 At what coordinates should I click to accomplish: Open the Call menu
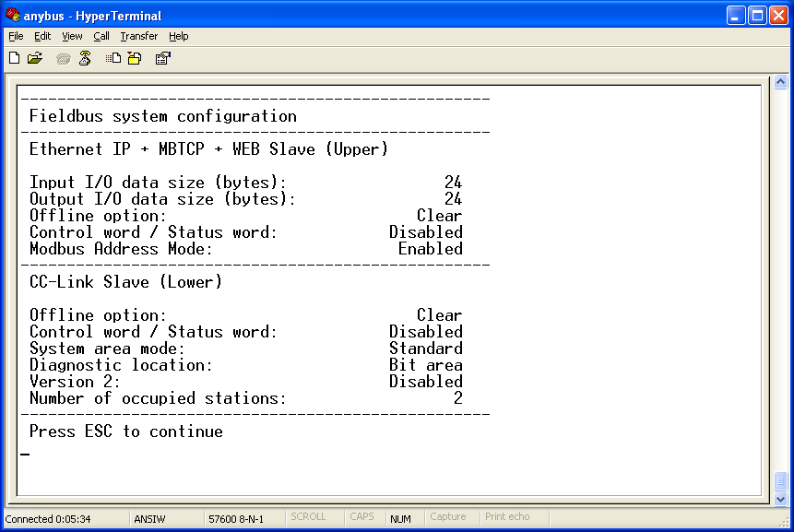click(x=101, y=36)
